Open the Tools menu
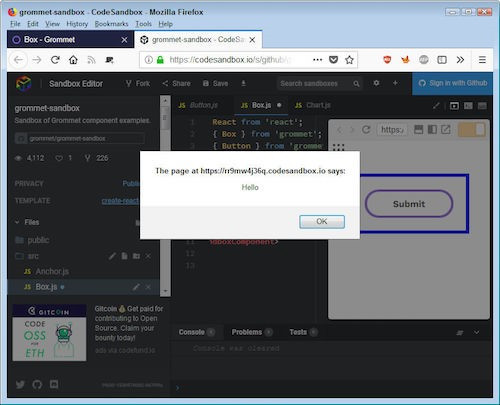This screenshot has width=500, height=405. (143, 24)
